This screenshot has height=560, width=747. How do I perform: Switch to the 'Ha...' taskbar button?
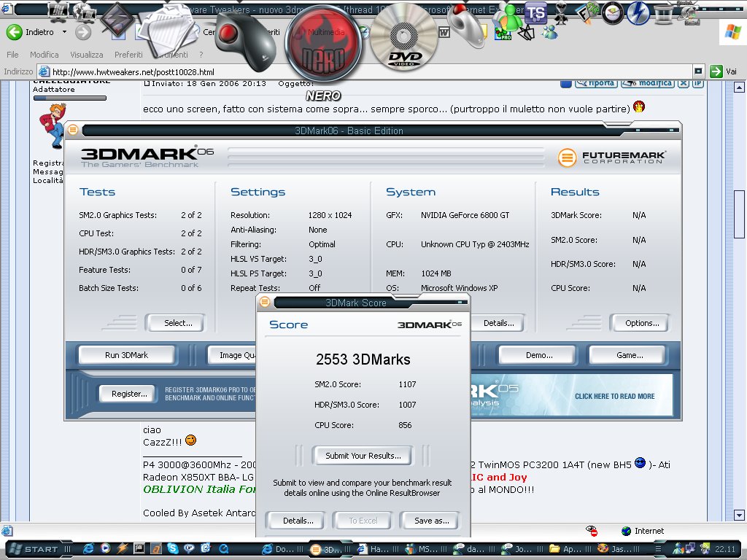point(379,549)
